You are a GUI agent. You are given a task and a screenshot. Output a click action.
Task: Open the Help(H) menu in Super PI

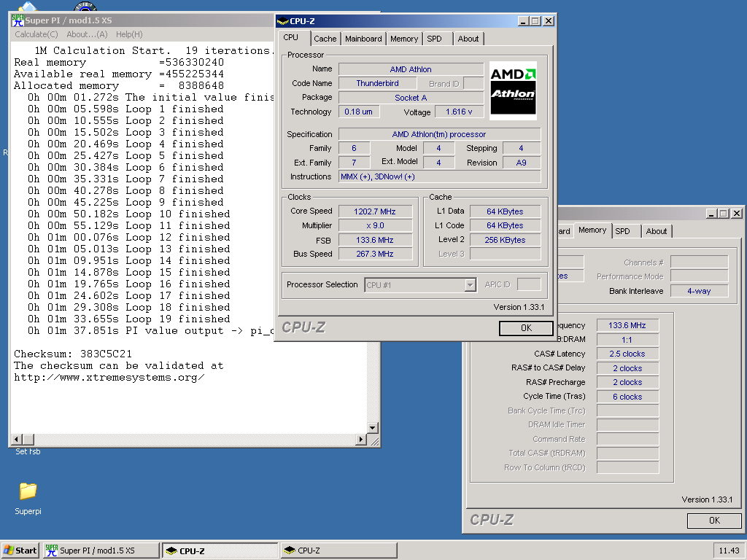click(129, 34)
